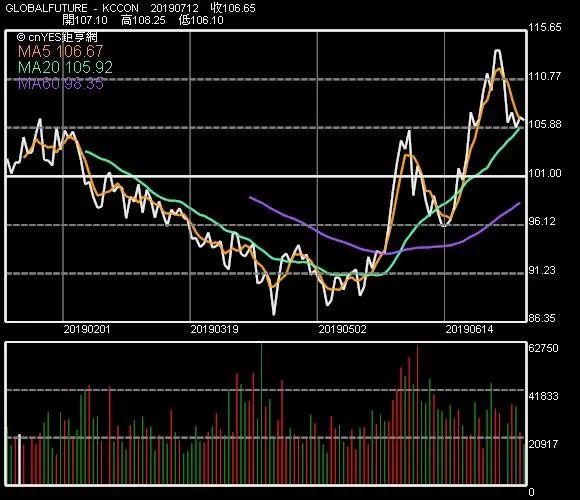Click the 62750 volume axis label
This screenshot has height=500, width=580.
pyautogui.click(x=543, y=348)
